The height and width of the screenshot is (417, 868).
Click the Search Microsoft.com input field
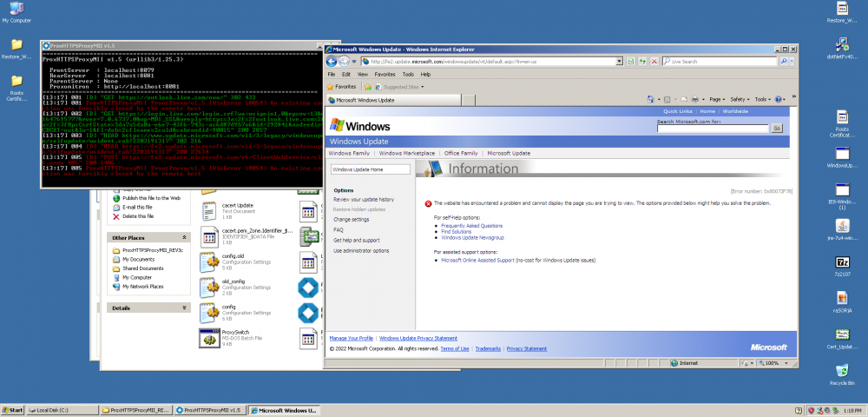713,129
